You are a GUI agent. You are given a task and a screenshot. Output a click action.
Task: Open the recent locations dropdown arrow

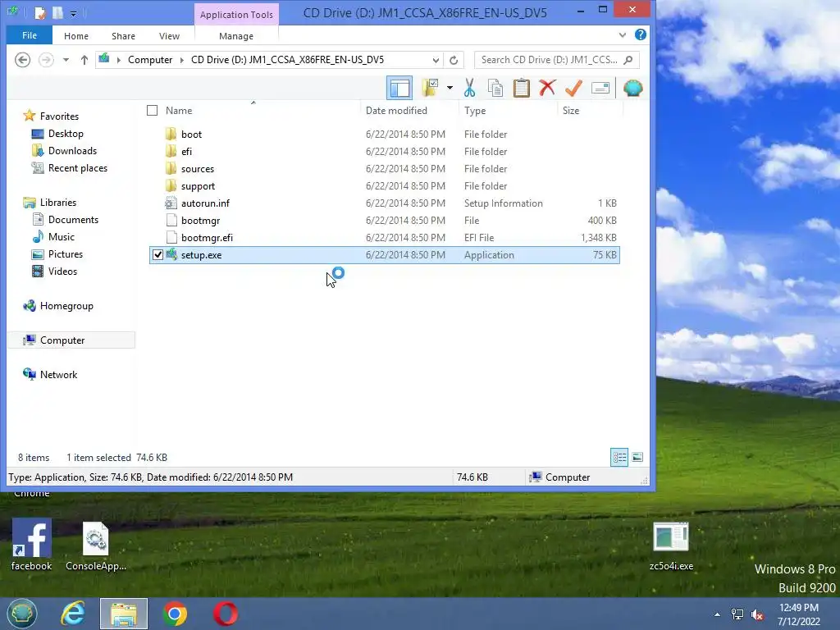[x=66, y=59]
